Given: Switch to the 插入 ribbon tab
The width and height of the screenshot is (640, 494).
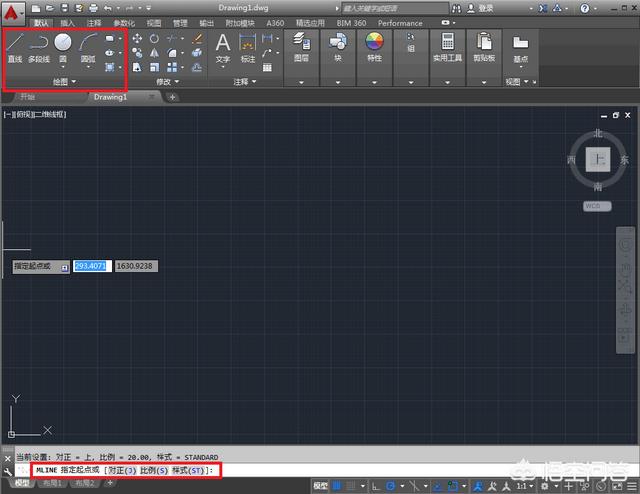Looking at the screenshot, I should tap(67, 23).
